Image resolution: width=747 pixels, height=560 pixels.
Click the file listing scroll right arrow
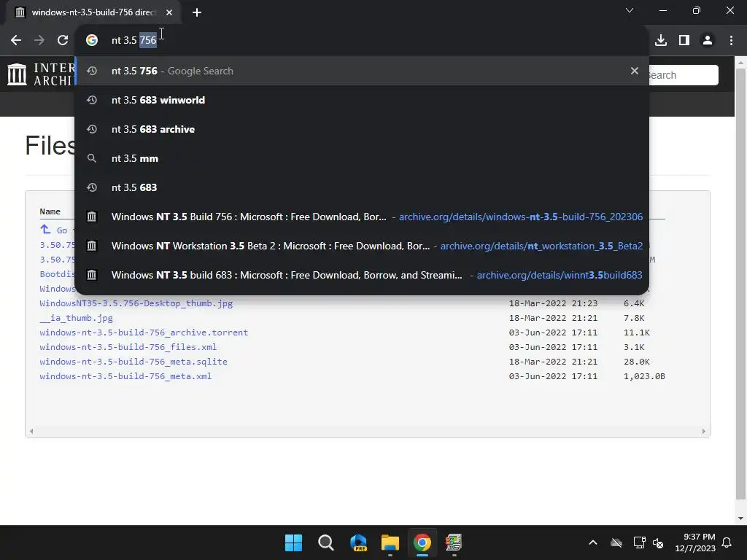coord(704,432)
